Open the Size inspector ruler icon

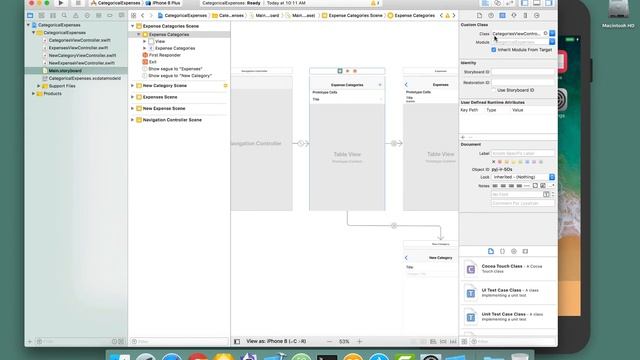525,16
